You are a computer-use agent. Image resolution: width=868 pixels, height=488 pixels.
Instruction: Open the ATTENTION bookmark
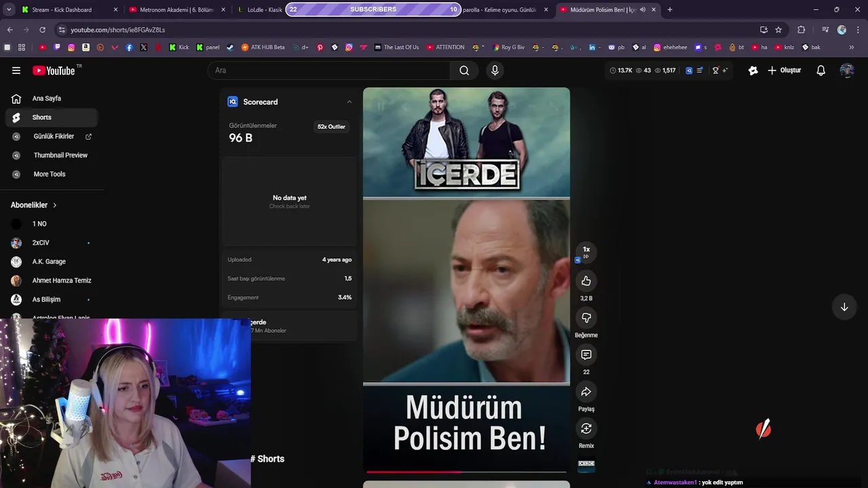(x=446, y=47)
